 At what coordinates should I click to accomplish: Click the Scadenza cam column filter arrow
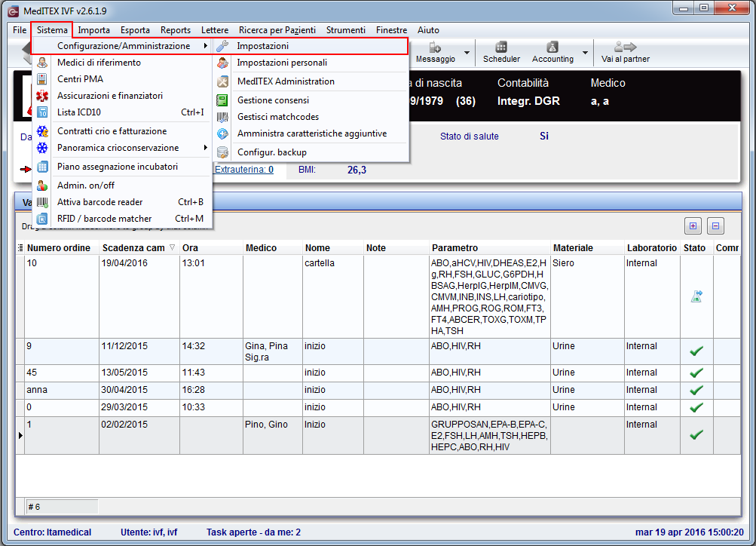tap(172, 247)
